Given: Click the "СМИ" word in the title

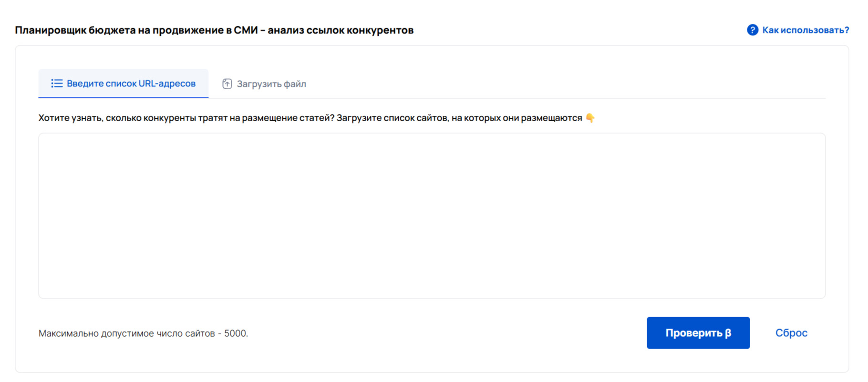Looking at the screenshot, I should click(x=245, y=30).
